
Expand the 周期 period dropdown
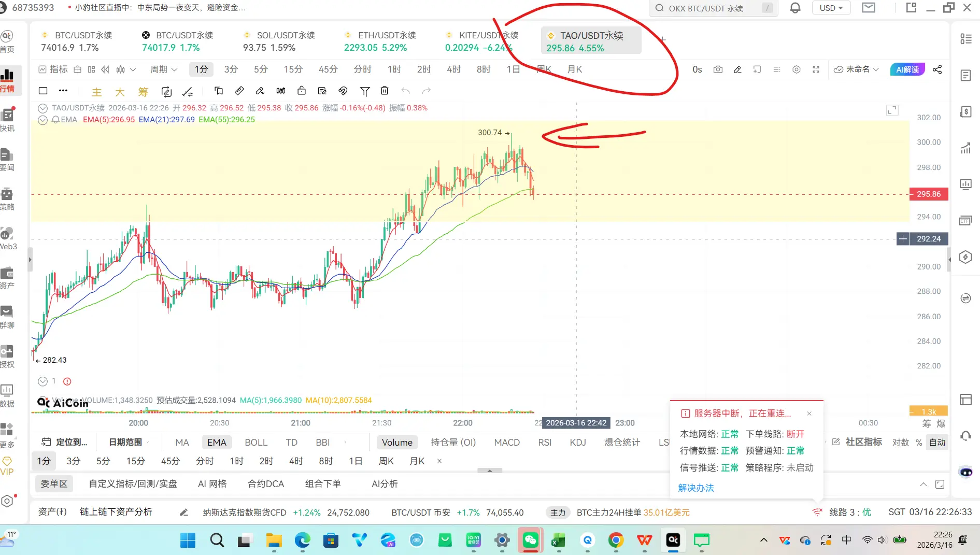[x=164, y=69]
